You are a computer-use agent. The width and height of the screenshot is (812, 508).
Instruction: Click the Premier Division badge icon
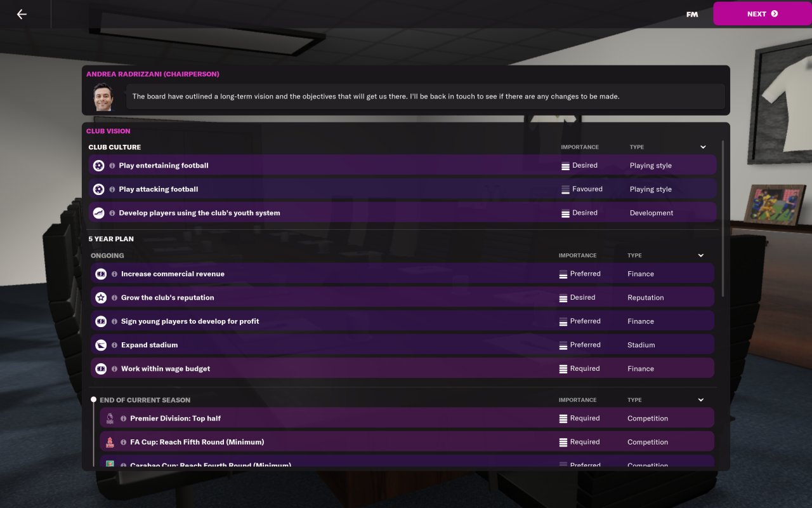tap(110, 418)
